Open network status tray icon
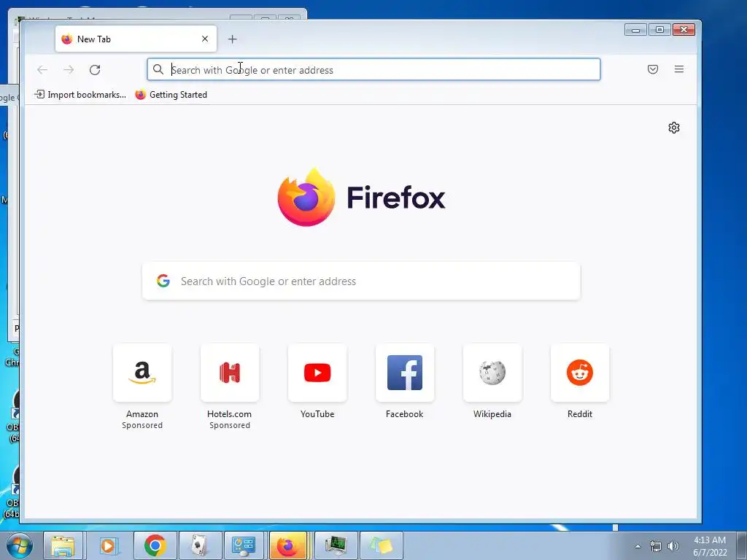 (x=656, y=546)
